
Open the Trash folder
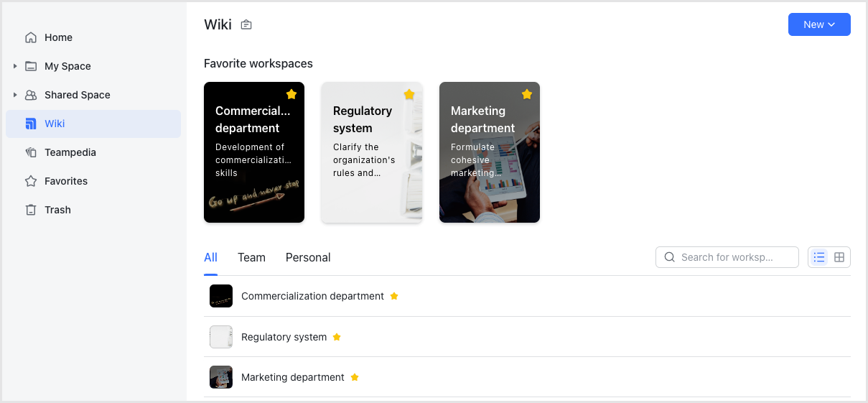57,210
